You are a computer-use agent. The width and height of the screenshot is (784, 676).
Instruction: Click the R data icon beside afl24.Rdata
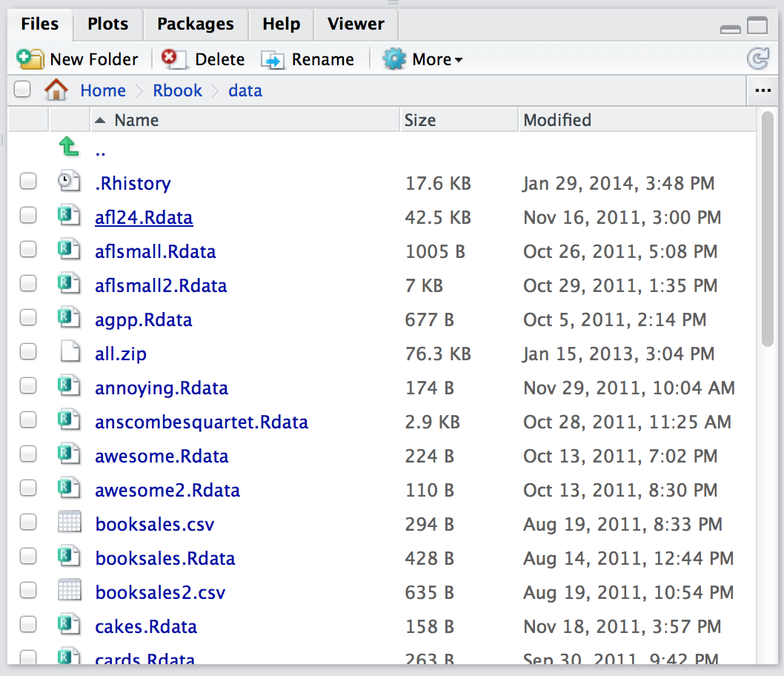69,215
